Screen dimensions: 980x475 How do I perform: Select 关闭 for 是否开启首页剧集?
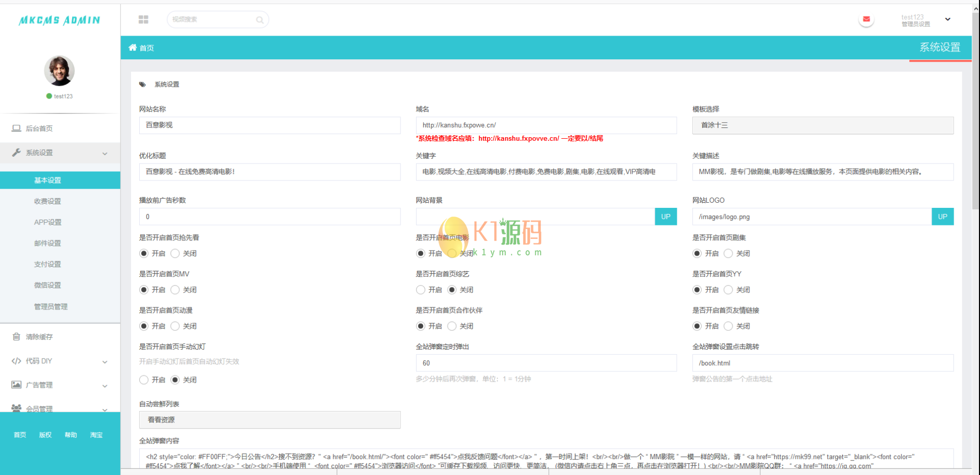pos(728,253)
